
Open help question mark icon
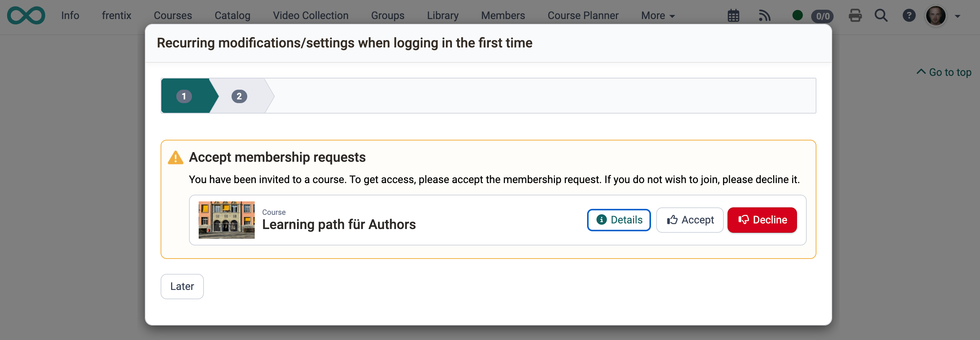[x=909, y=16]
